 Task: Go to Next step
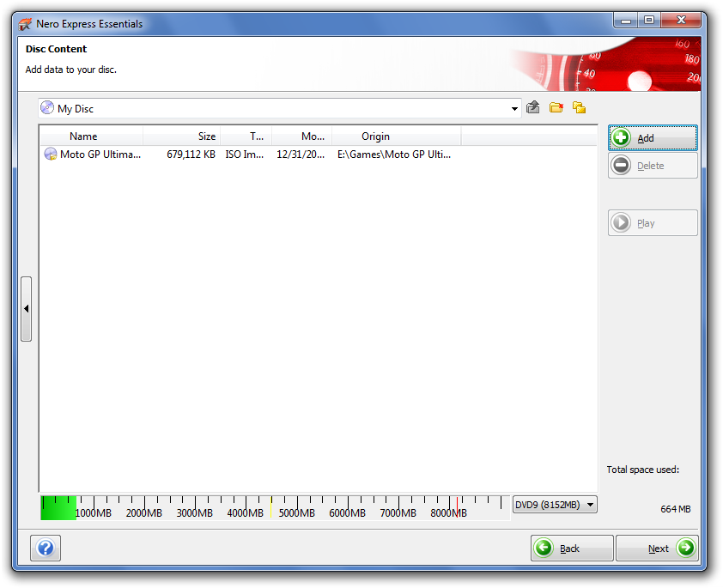tap(657, 548)
